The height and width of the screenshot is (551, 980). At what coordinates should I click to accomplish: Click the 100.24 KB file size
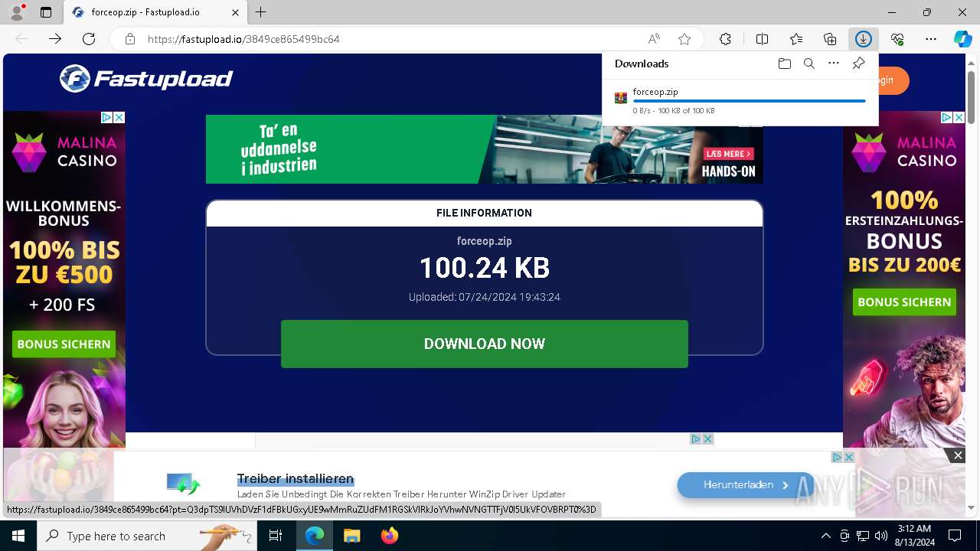485,268
